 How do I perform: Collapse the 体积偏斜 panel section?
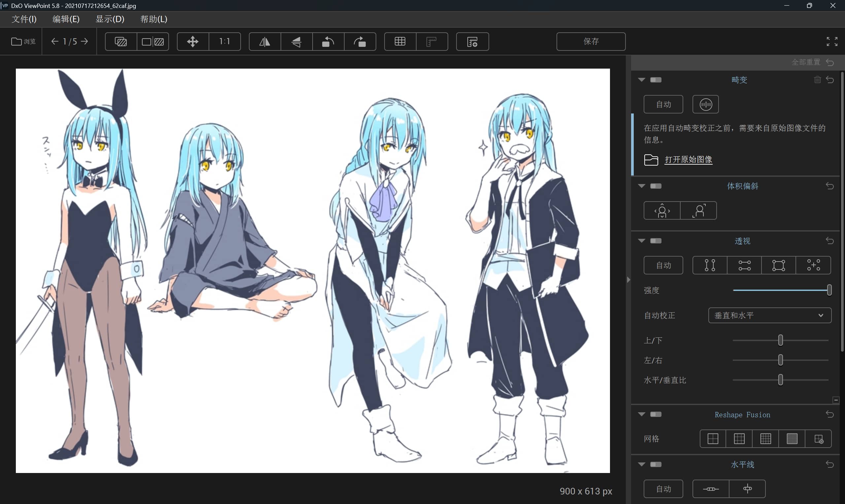click(641, 186)
